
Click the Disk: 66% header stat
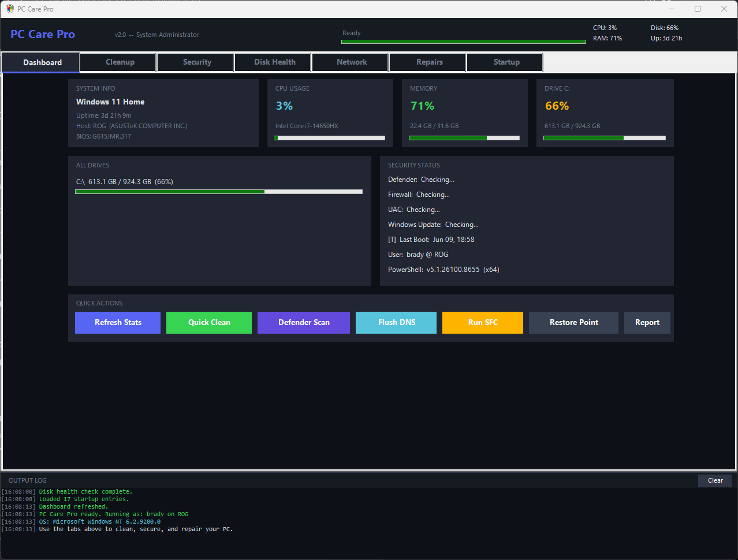pyautogui.click(x=665, y=28)
